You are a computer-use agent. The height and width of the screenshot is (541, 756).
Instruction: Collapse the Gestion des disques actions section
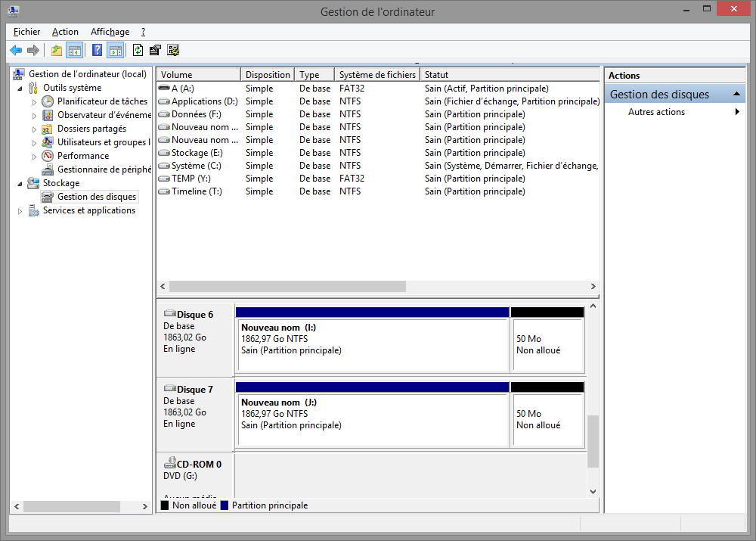736,94
